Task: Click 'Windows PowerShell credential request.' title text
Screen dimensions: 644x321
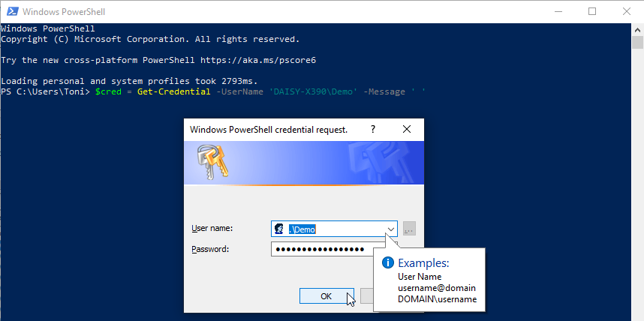Action: (269, 130)
